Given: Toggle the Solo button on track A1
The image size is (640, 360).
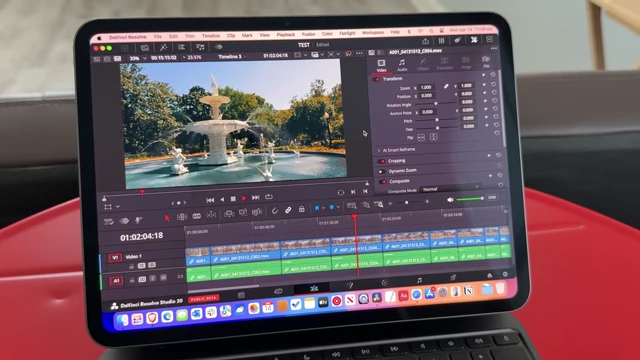Looking at the screenshot, I should click(x=153, y=279).
